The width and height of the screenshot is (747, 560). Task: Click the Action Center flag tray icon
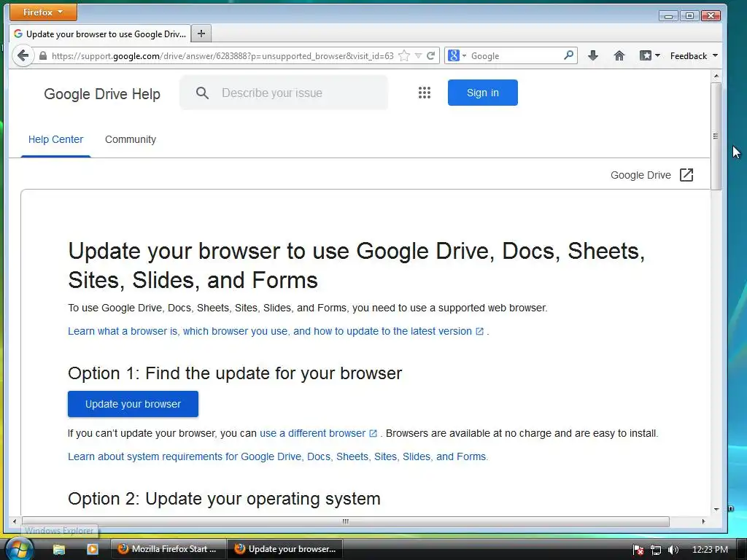click(638, 550)
